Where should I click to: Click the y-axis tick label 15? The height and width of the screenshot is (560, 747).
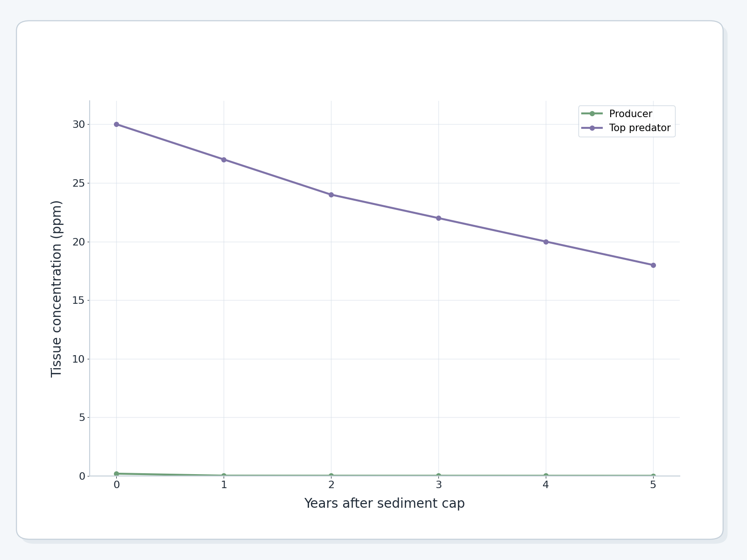78,301
